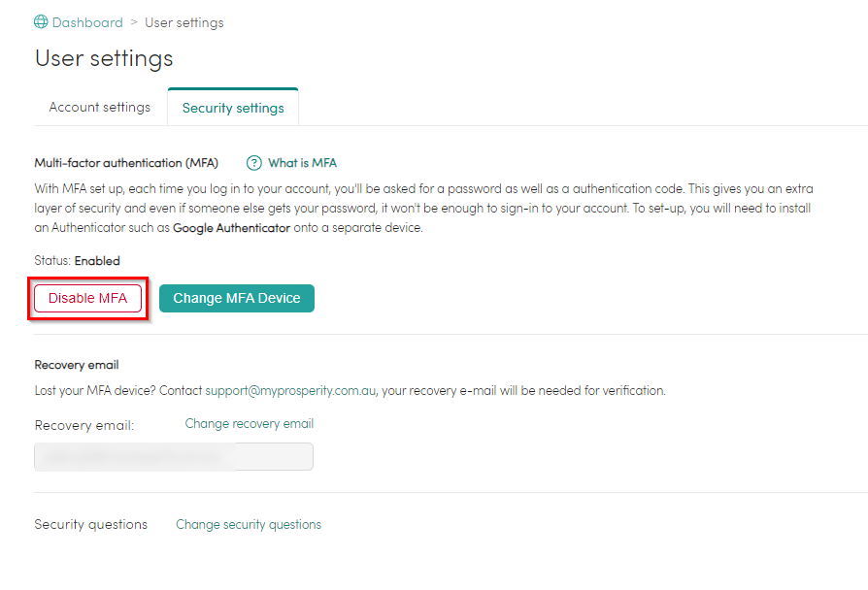The width and height of the screenshot is (868, 590).
Task: Click the question mark help icon
Action: 254,163
